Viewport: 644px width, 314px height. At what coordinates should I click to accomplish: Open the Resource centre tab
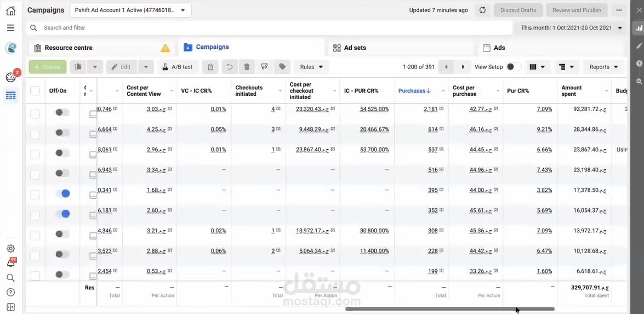coord(102,48)
